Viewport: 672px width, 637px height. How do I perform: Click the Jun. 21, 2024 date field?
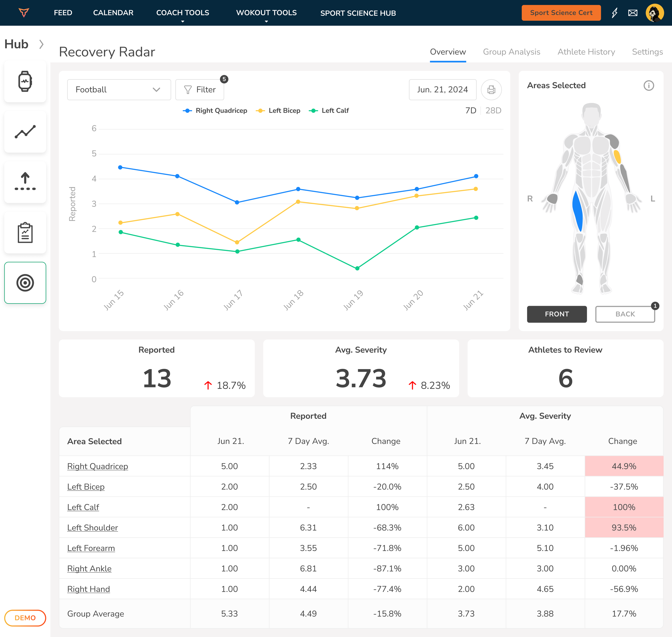point(442,90)
